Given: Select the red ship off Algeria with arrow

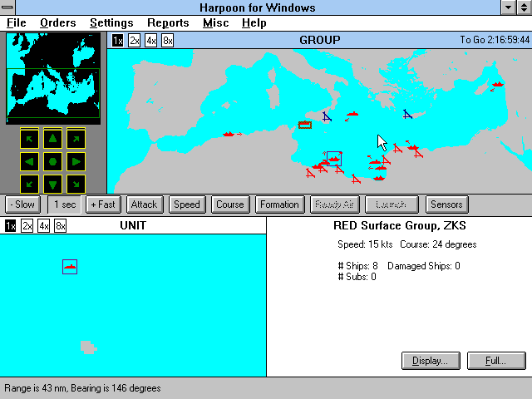Looking at the screenshot, I should pos(229,135).
